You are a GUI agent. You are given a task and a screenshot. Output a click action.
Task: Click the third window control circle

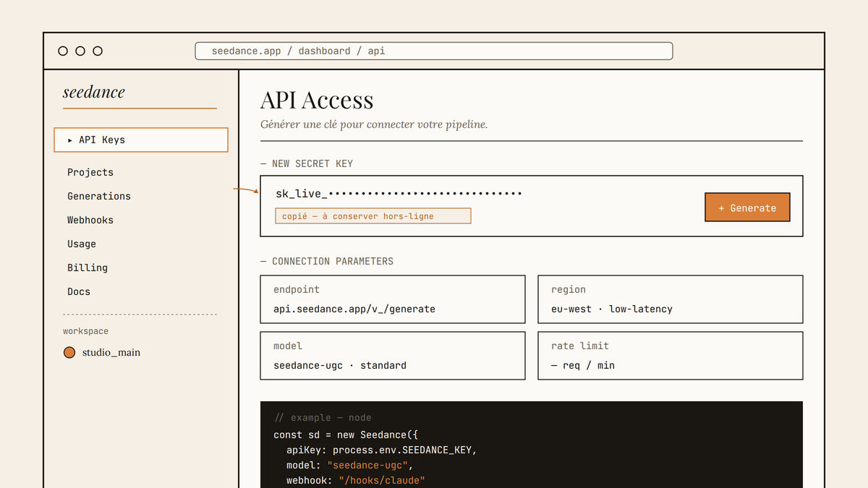pos(98,51)
